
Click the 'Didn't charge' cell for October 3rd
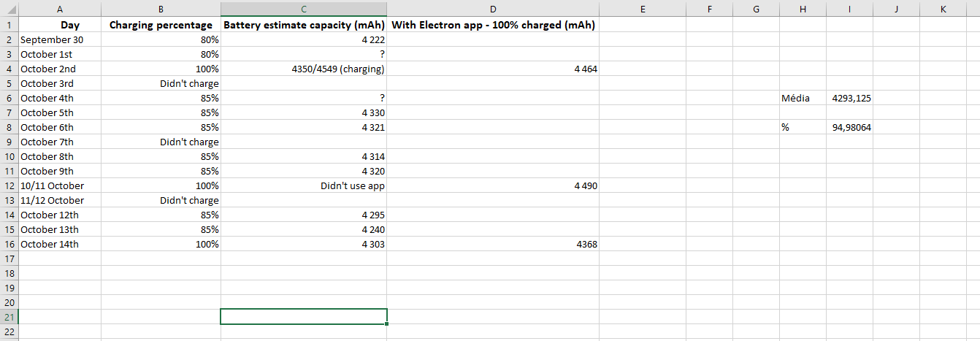(x=161, y=83)
